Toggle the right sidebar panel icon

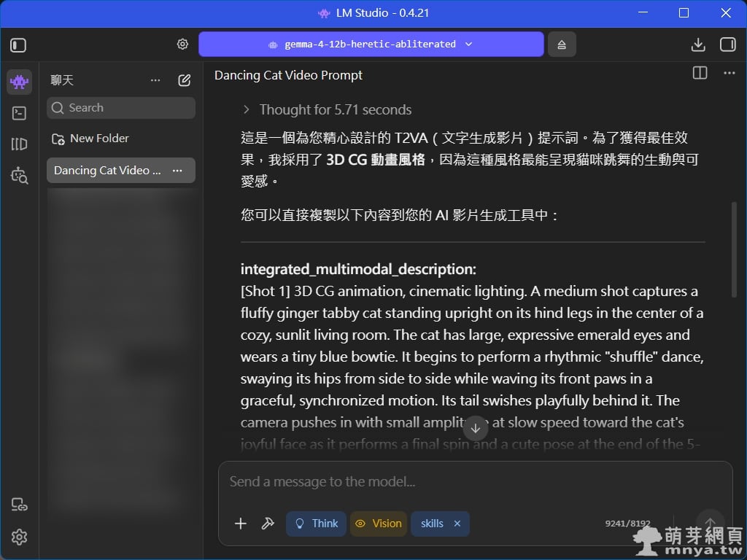tap(727, 44)
